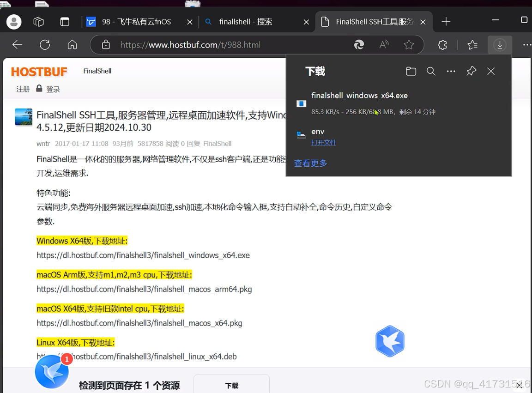Image resolution: width=532 pixels, height=393 pixels.
Task: Close the FinalShell SSH工具 tab
Action: click(x=423, y=22)
